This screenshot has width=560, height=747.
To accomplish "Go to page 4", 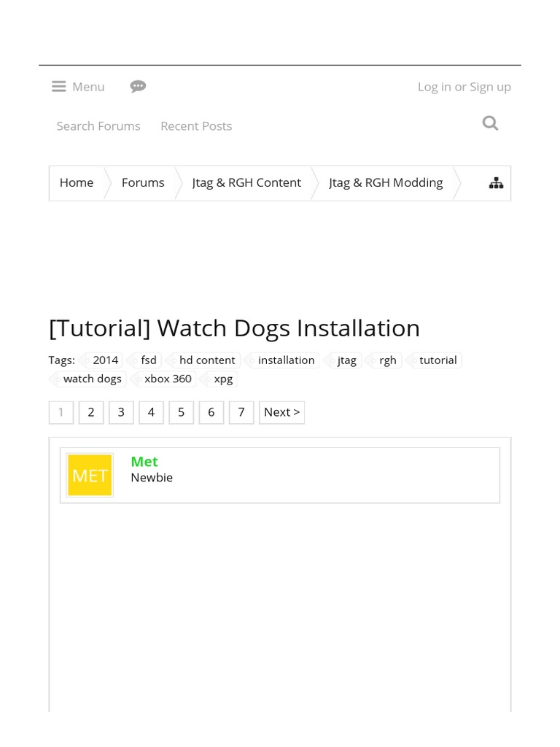I will point(151,413).
